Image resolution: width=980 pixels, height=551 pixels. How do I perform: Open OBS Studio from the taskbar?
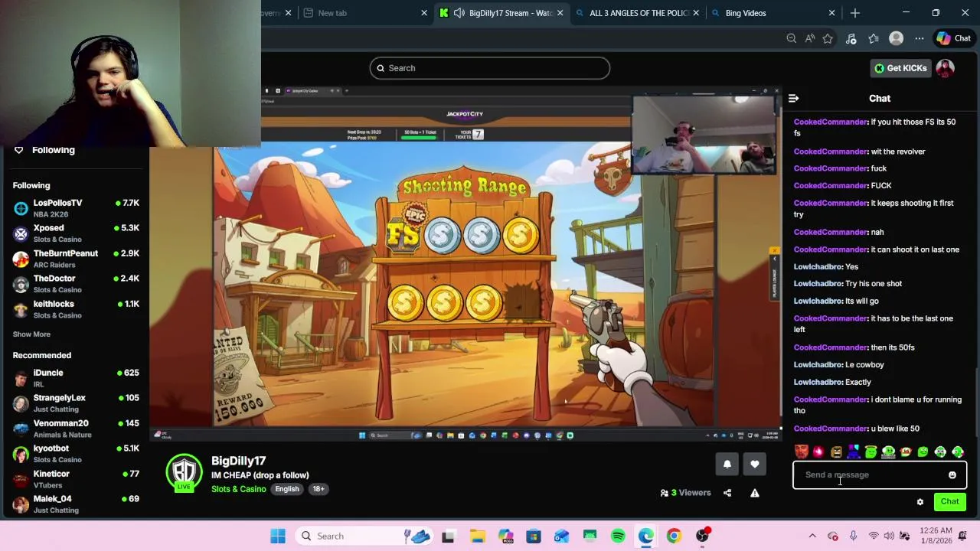point(702,536)
